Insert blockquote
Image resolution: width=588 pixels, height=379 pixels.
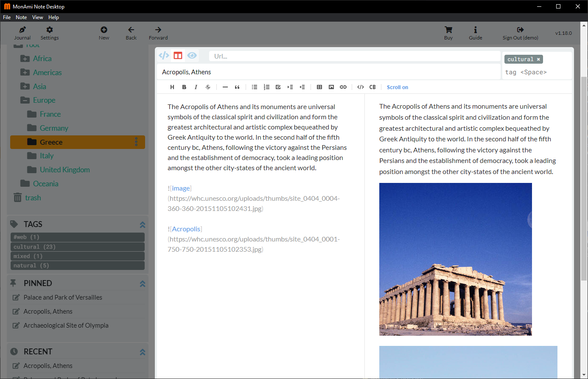point(237,87)
